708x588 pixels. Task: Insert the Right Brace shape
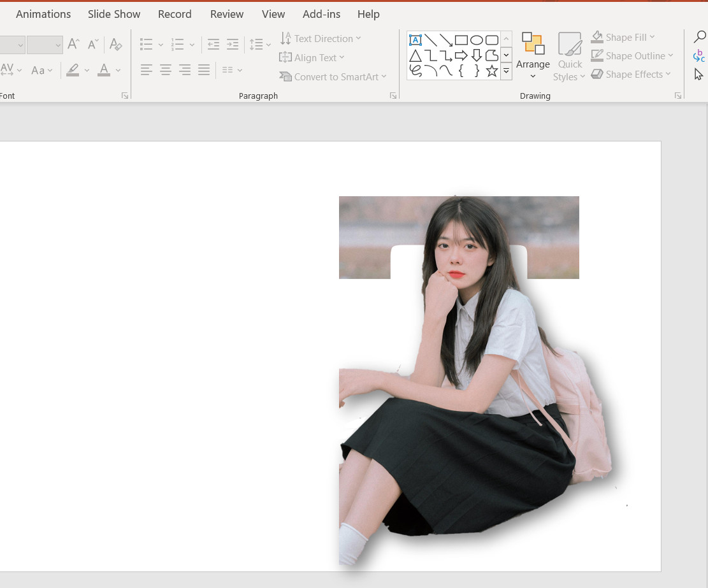[477, 71]
